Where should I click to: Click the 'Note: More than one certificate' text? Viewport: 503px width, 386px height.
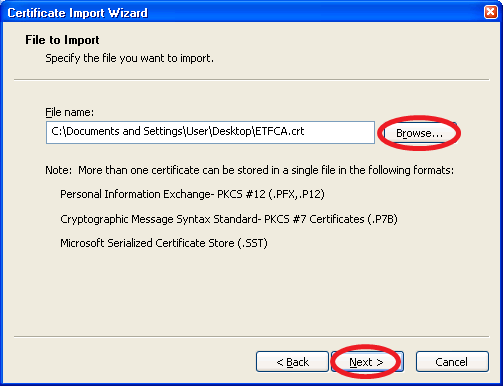[249, 170]
